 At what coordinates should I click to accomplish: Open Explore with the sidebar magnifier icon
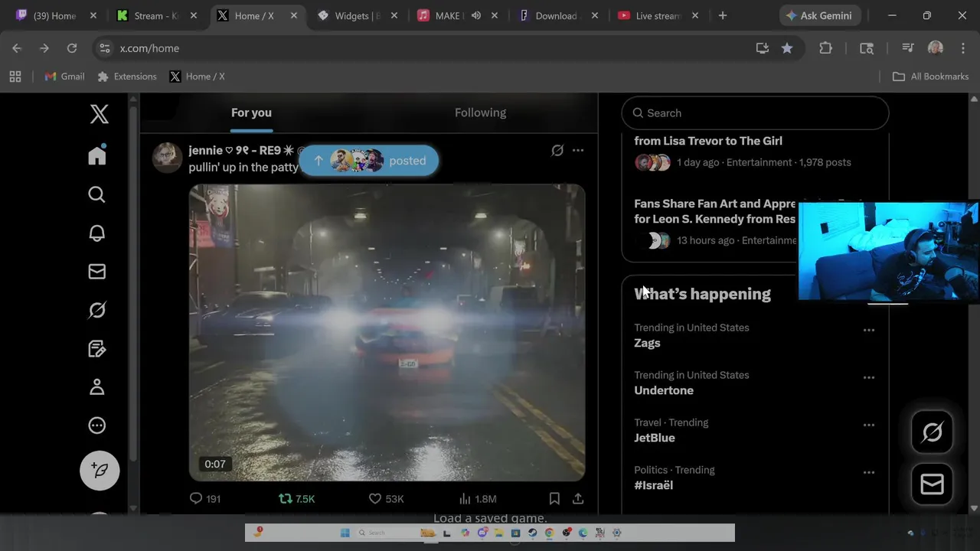(96, 194)
